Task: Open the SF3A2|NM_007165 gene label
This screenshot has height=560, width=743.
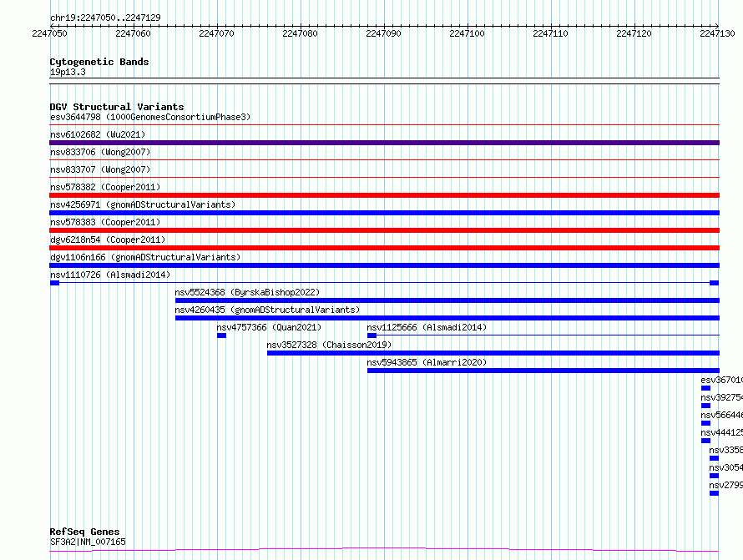Action: coord(88,542)
